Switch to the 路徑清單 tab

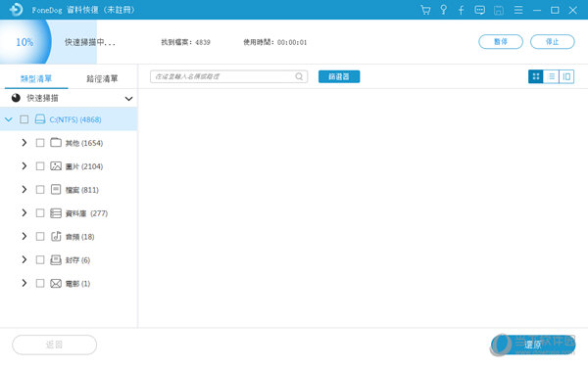click(x=102, y=78)
